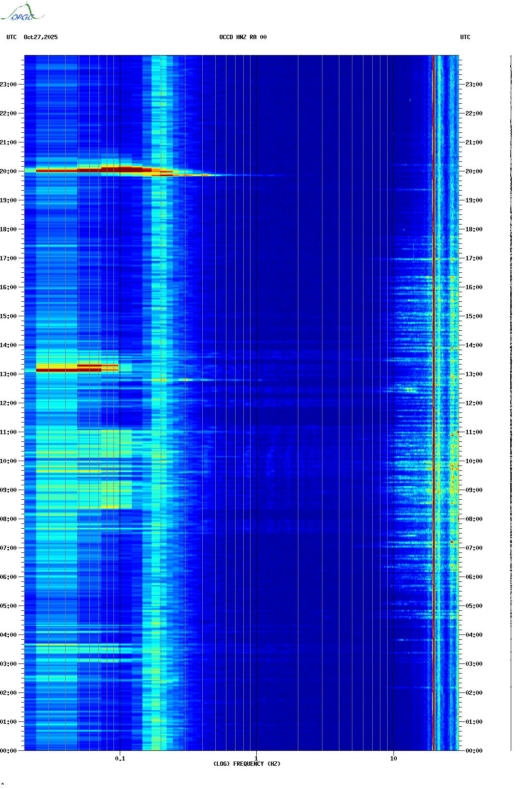Click the 10:00 label on right time axis
The image size is (532, 789).
tap(474, 461)
